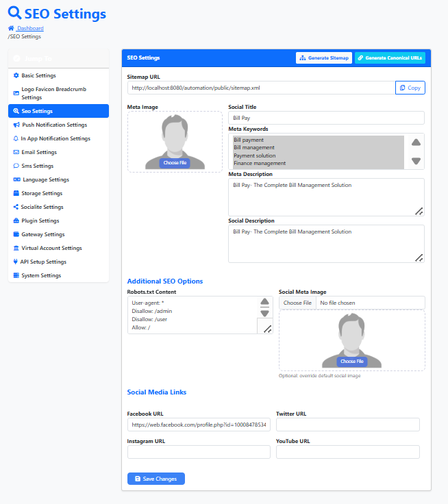The image size is (448, 504).
Task: Click Robots.txt scroll up arrow
Action: coord(264,301)
